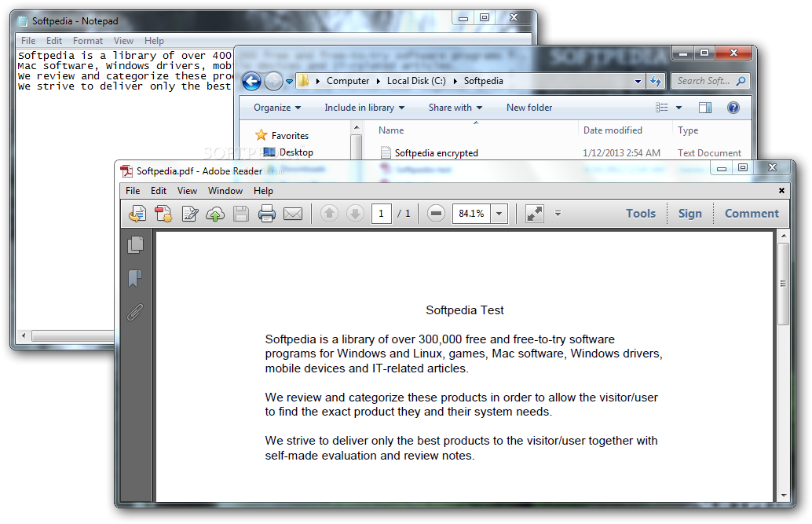
Task: Open the attachments paperclip panel icon
Action: 135,312
